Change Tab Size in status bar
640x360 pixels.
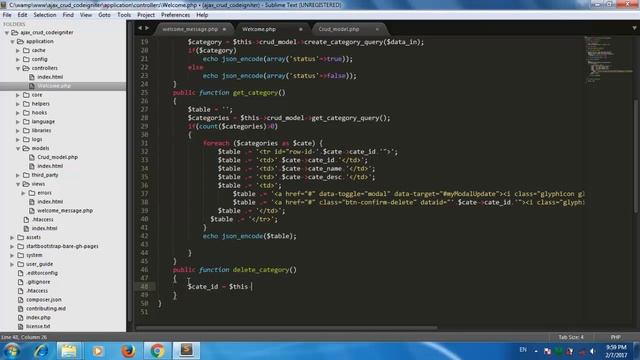pyautogui.click(x=571, y=337)
